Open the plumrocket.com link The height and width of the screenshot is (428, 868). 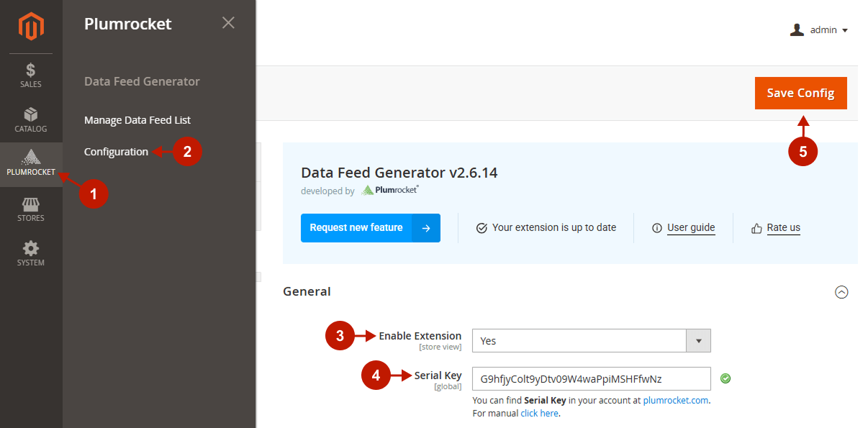coord(677,400)
